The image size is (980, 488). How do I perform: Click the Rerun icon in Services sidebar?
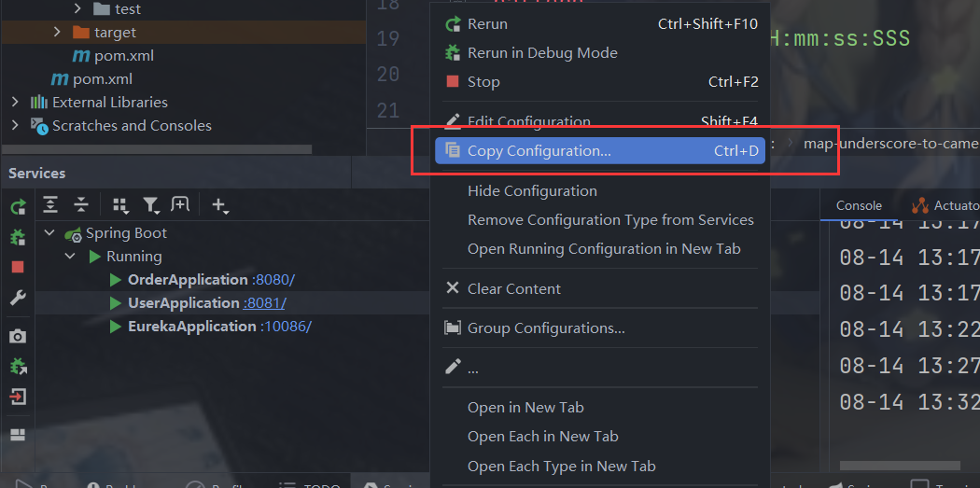pos(18,207)
